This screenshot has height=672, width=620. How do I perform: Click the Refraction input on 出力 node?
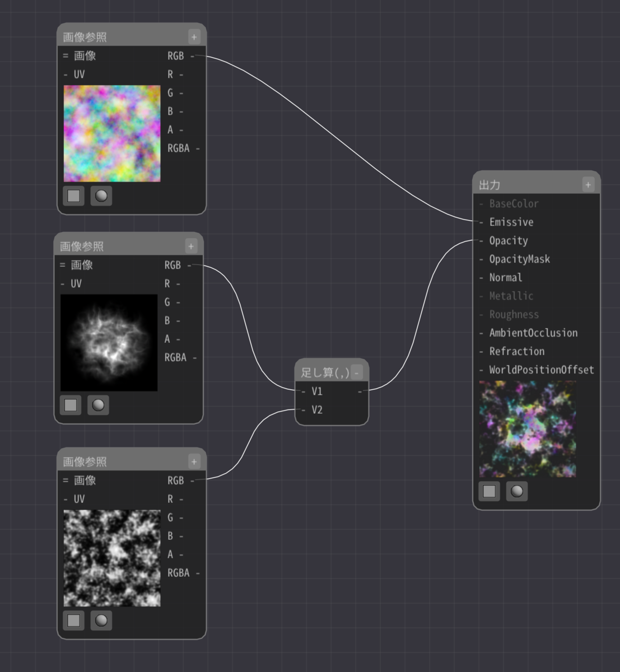point(512,351)
